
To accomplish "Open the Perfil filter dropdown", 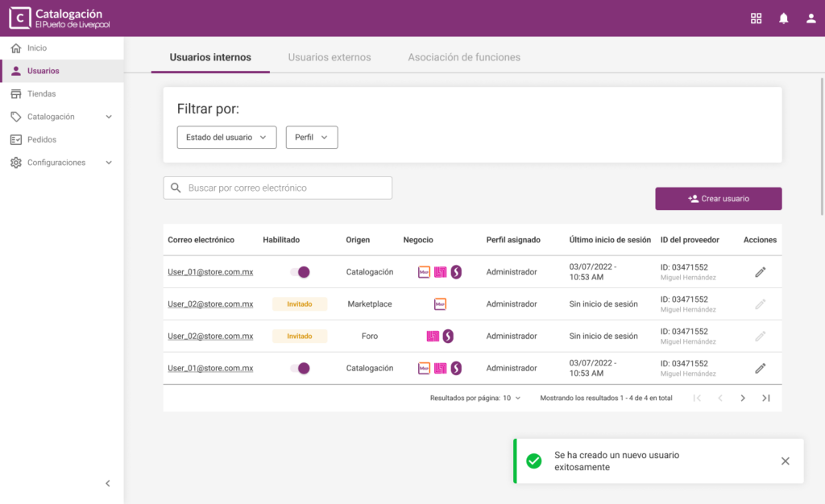I will [312, 137].
